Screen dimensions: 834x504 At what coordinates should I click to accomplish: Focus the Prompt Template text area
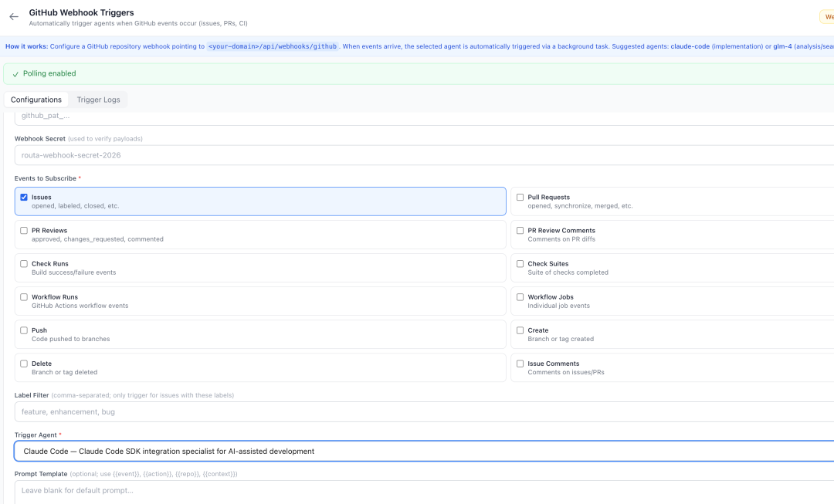coord(424,492)
